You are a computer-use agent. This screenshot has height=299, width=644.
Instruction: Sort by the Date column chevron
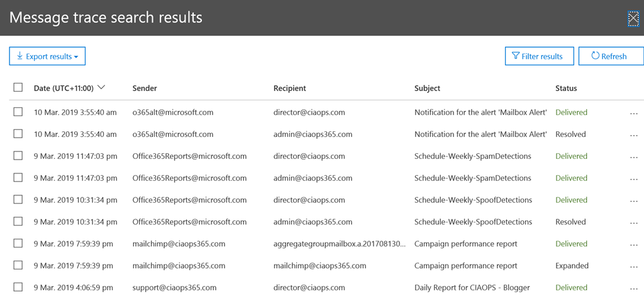click(101, 88)
